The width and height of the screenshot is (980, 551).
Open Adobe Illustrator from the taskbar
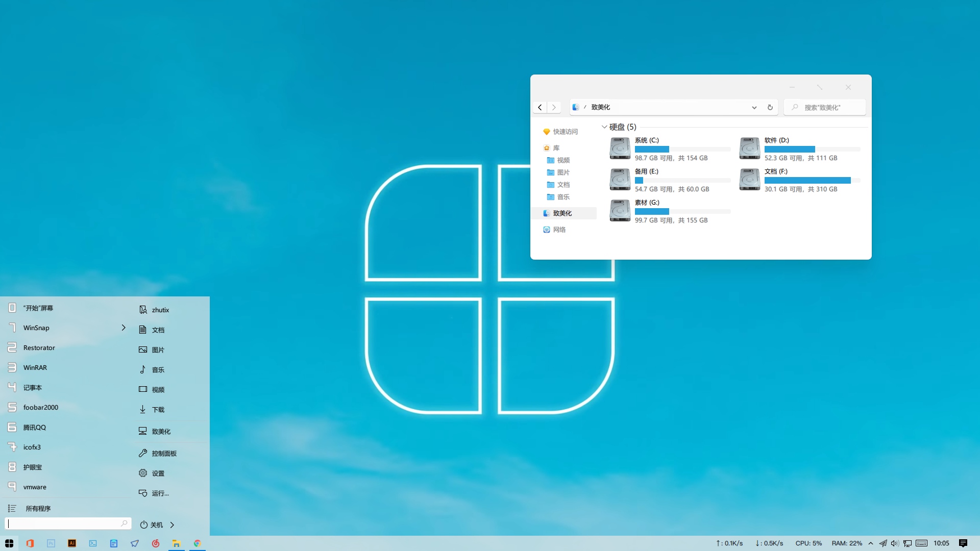72,543
